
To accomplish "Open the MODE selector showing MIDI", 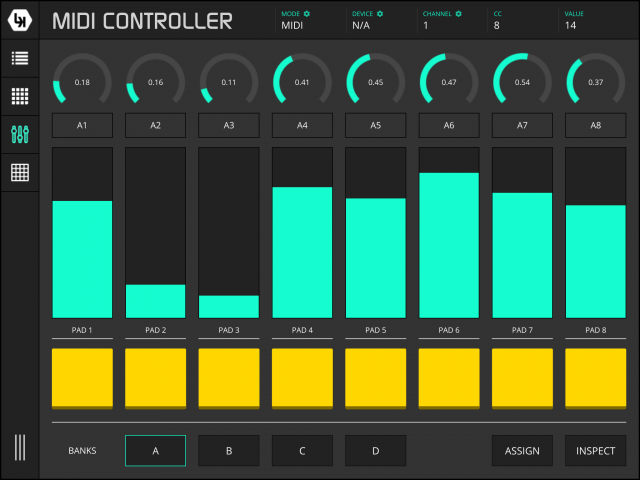I will [292, 26].
